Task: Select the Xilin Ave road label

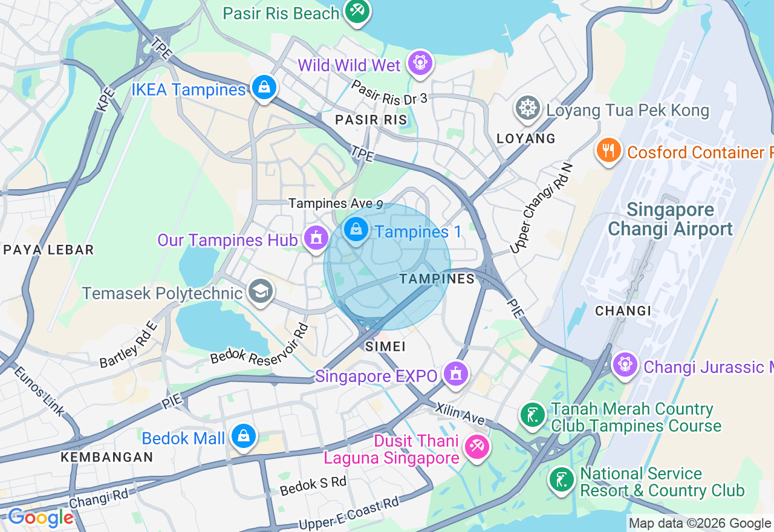Action: (460, 414)
